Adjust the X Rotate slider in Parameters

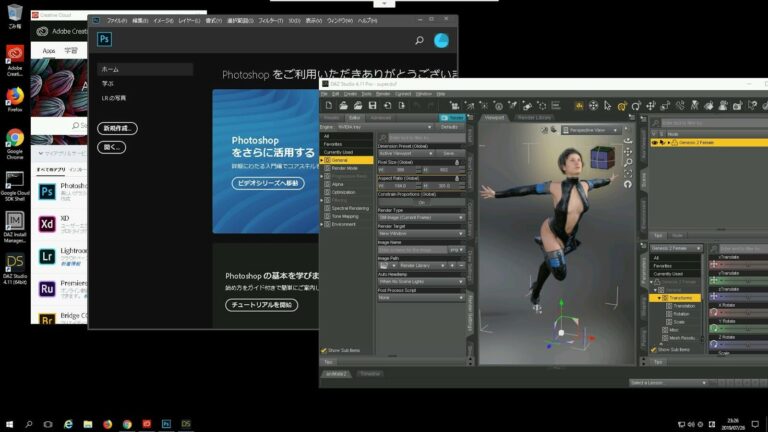[x=740, y=312]
